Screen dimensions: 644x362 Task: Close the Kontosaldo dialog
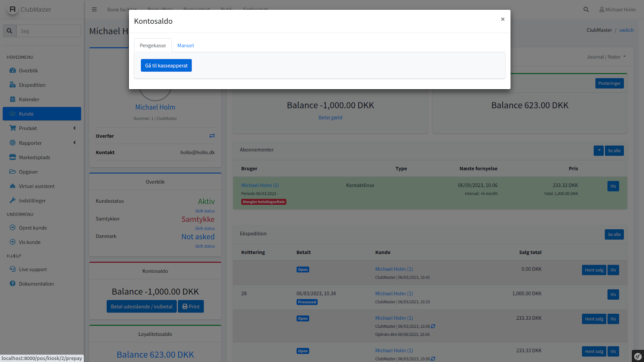502,19
